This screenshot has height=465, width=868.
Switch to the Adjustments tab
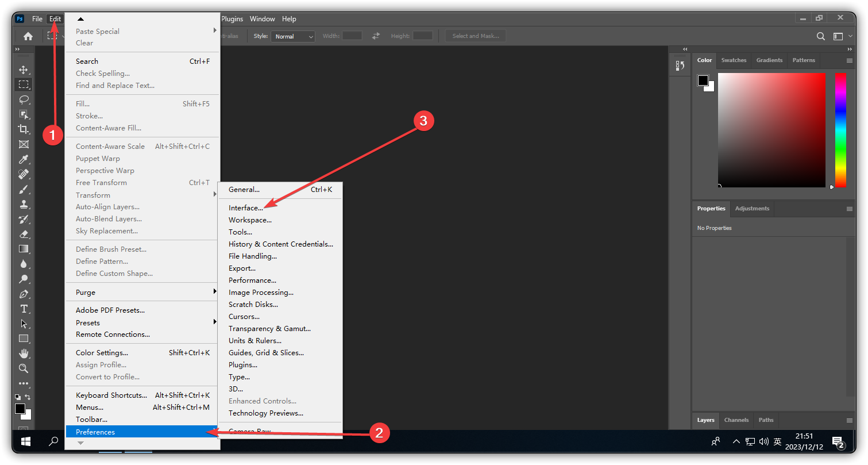[x=752, y=209]
